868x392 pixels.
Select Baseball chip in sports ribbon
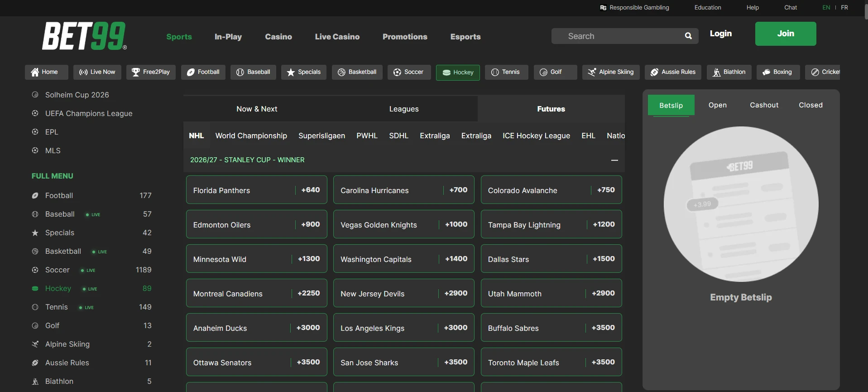[253, 72]
